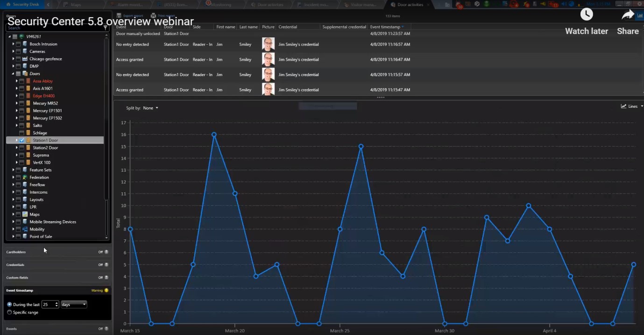Open the Split by dropdown

151,108
